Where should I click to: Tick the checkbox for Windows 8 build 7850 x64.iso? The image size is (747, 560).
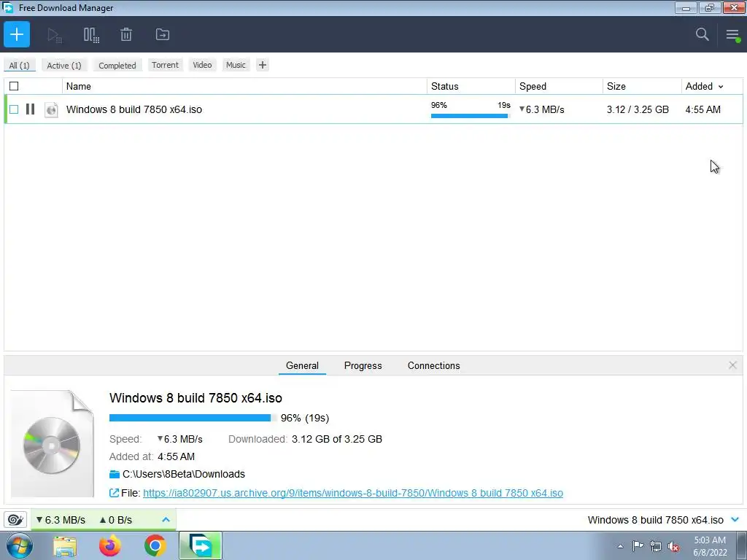click(14, 109)
